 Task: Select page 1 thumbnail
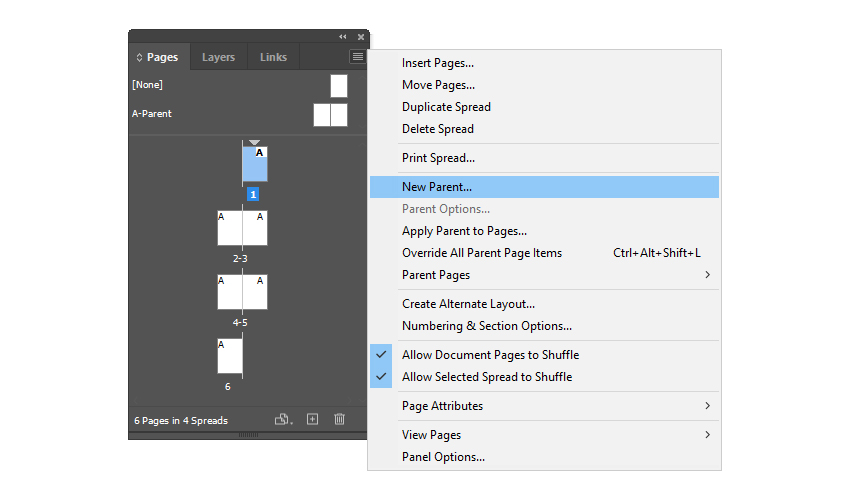tap(255, 164)
